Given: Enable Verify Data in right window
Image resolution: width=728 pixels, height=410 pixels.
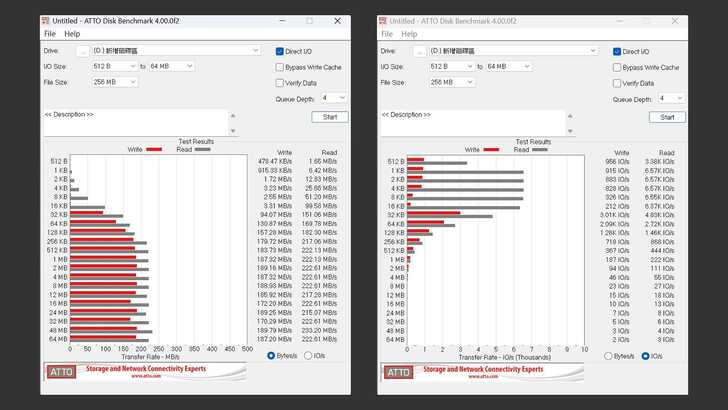Looking at the screenshot, I should click(x=617, y=83).
